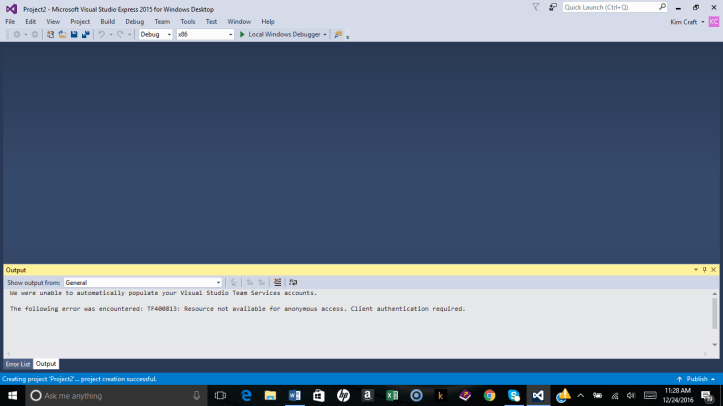Click the notifications filter flag icon
The width and height of the screenshot is (723, 406).
tap(536, 7)
